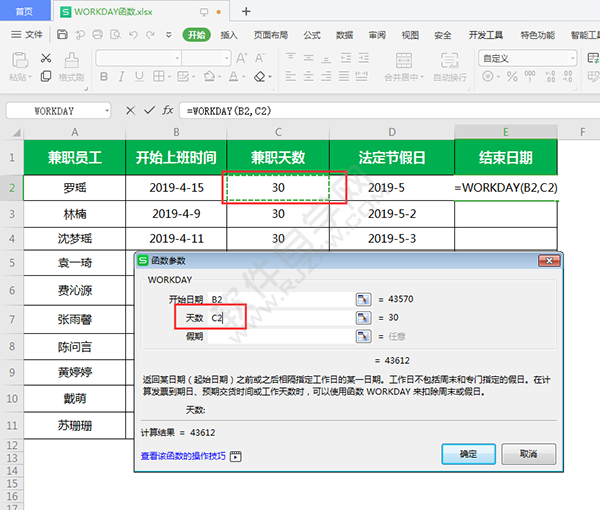Click the Paste clipboard icon

coord(20,60)
